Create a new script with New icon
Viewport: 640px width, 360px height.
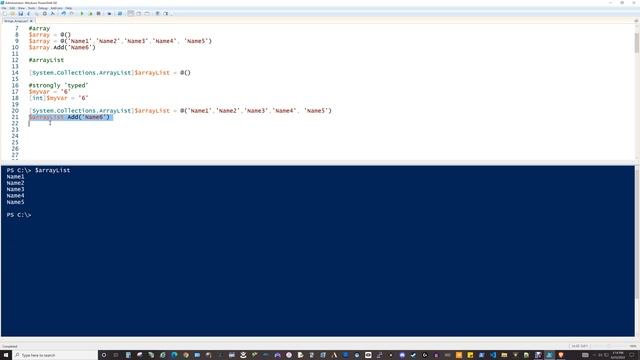pos(5,13)
